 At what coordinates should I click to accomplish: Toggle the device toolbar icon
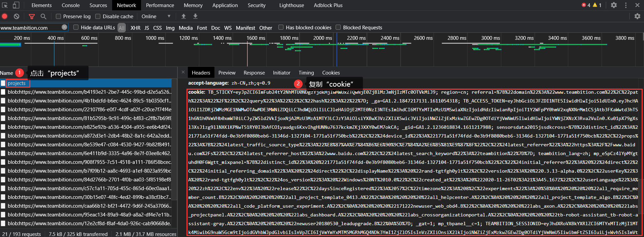[x=16, y=5]
